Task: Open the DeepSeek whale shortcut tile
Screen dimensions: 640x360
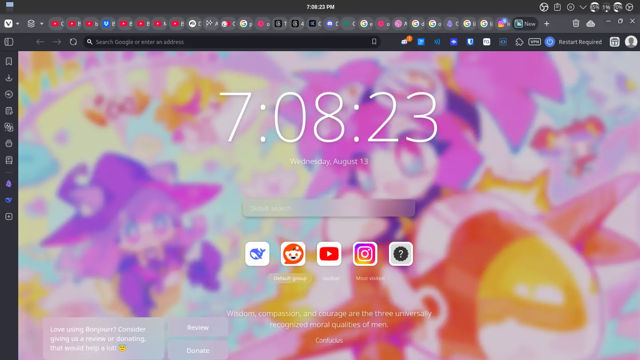Action: pos(257,254)
